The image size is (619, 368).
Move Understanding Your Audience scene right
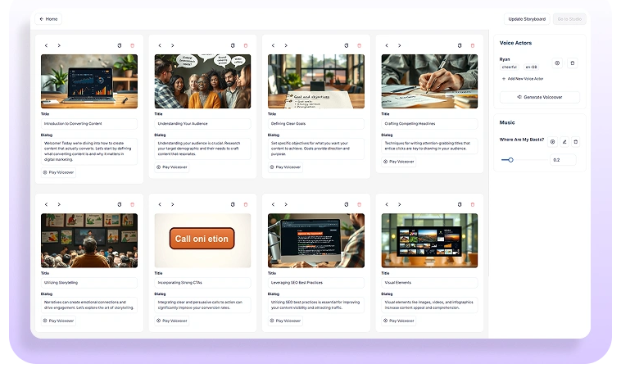(173, 45)
